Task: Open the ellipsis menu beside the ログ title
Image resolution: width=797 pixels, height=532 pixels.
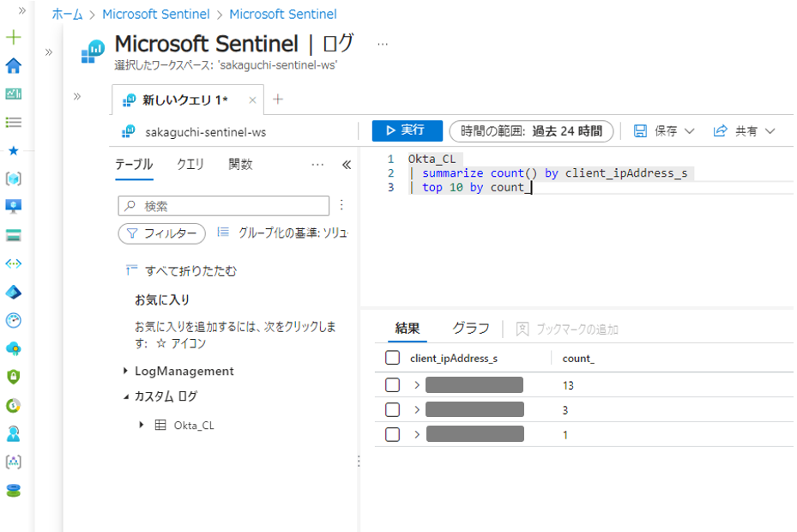Action: tap(383, 45)
